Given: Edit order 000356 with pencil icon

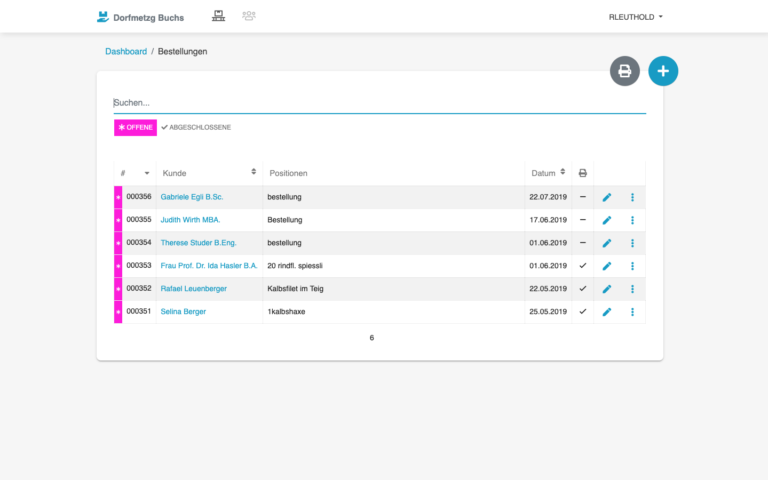Looking at the screenshot, I should coord(606,197).
